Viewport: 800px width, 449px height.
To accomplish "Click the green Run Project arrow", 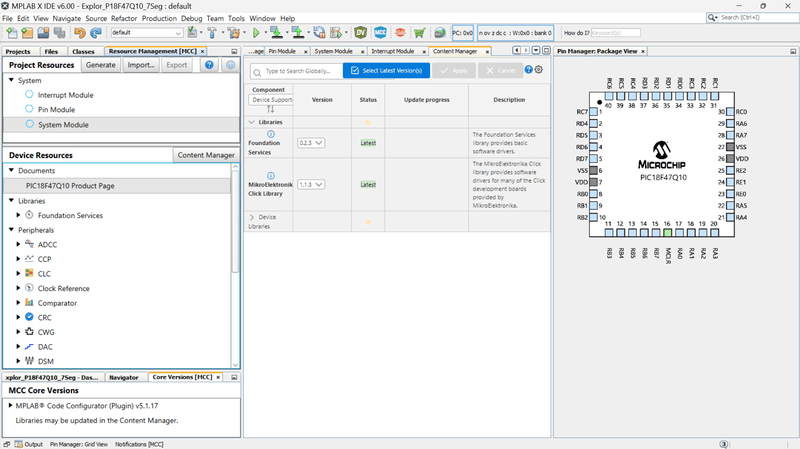I will click(256, 33).
